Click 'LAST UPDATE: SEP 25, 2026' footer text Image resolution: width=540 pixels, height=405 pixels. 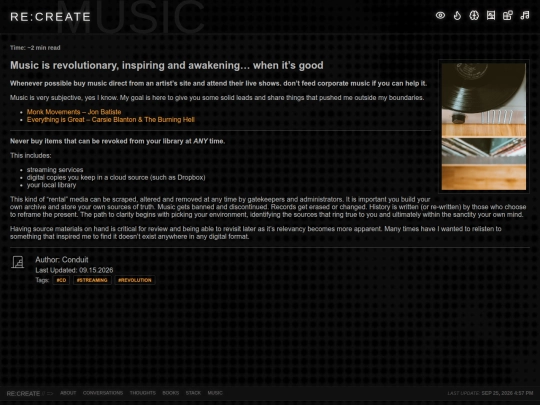coord(490,393)
